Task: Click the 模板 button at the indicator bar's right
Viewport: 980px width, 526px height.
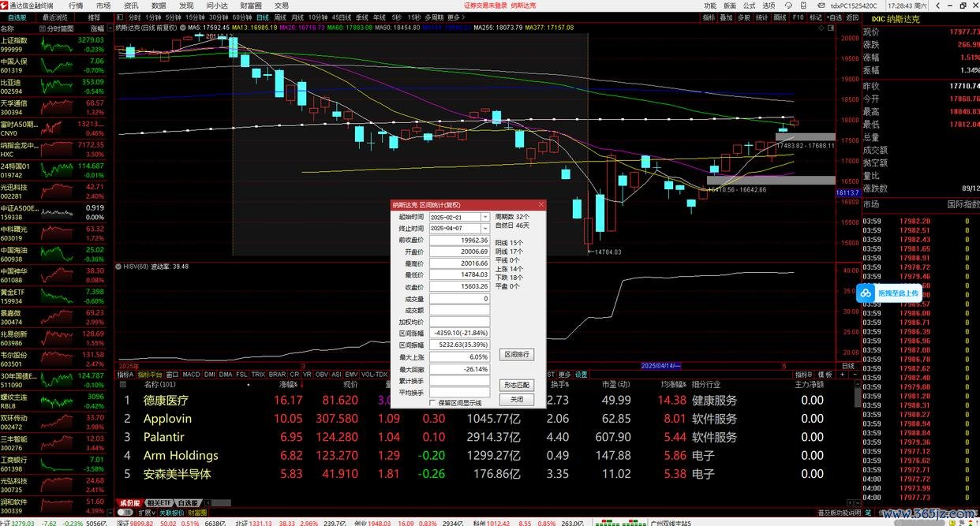Action: tap(825, 375)
